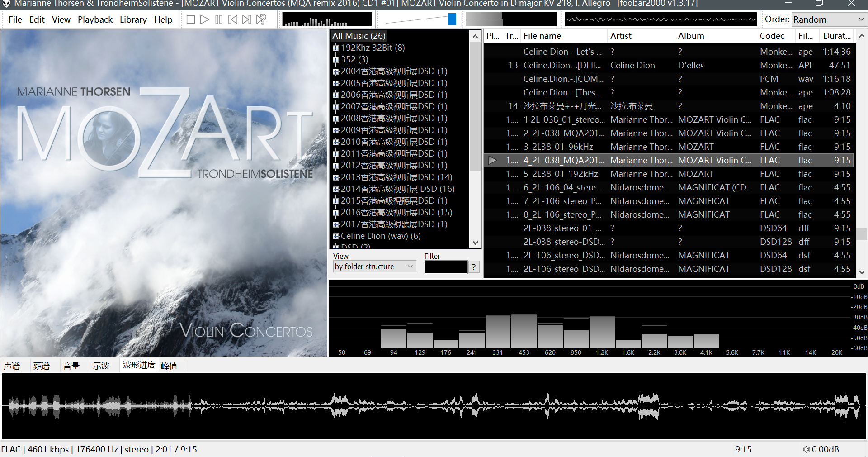The image size is (868, 457).
Task: Open the Library menu
Action: [133, 19]
